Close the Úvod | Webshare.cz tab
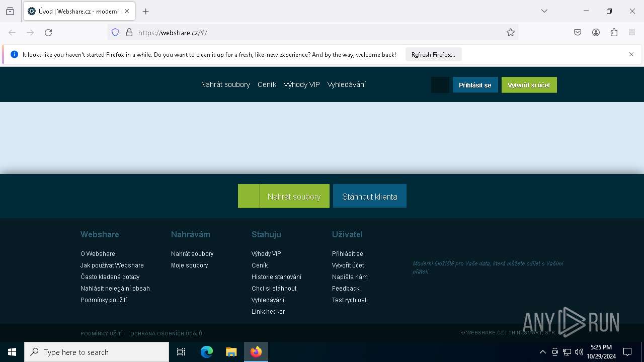 pos(127,11)
